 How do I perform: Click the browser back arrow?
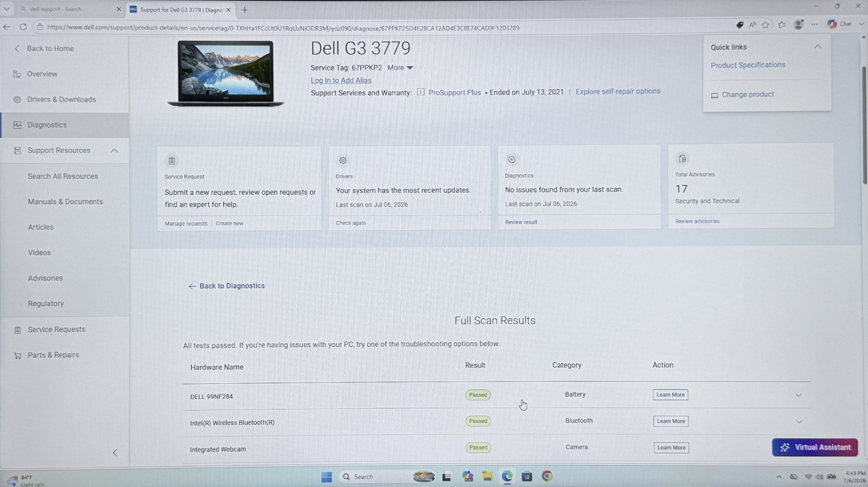point(7,27)
